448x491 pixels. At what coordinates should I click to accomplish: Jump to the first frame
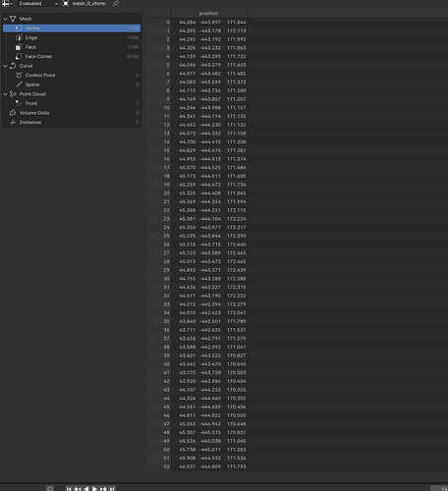[x=69, y=489]
